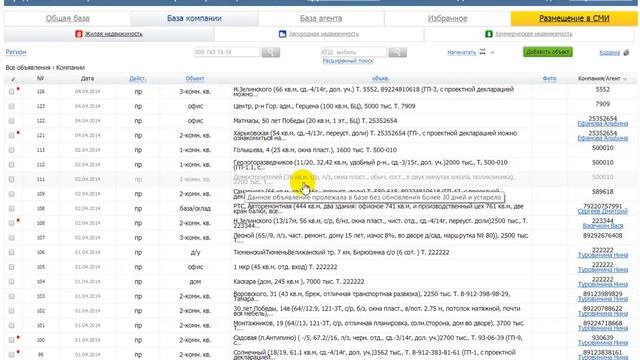Click the select-all checkmark in table header

(13, 79)
